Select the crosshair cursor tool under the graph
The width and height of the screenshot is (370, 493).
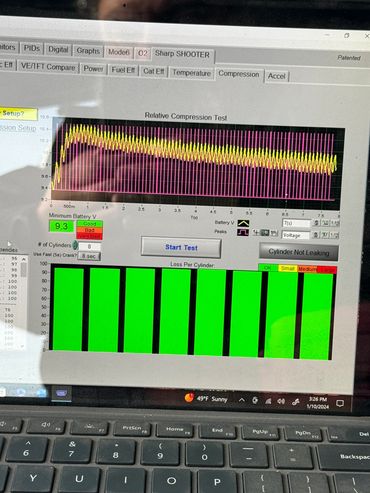256,233
